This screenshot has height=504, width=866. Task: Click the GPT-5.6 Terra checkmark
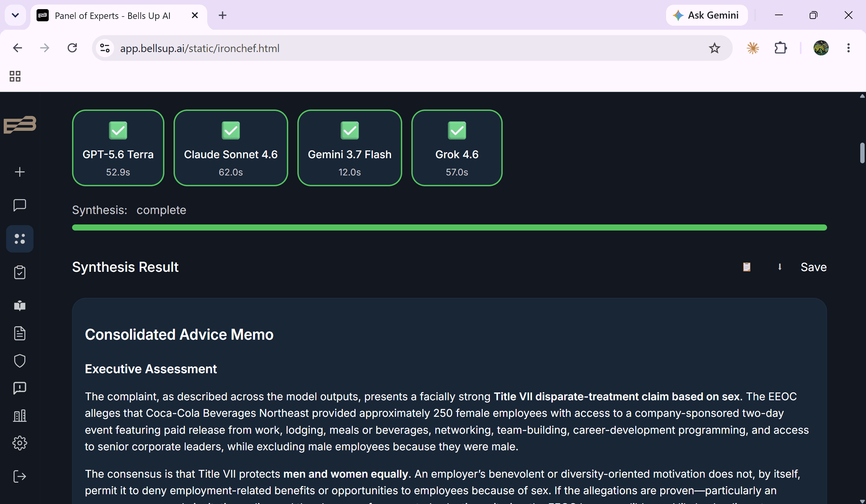(118, 130)
